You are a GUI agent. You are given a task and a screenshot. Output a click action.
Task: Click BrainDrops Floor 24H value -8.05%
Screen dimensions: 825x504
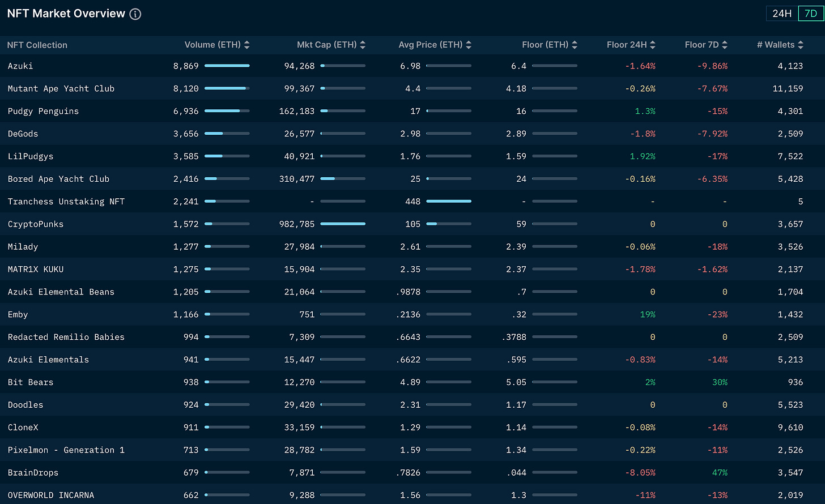tap(640, 473)
